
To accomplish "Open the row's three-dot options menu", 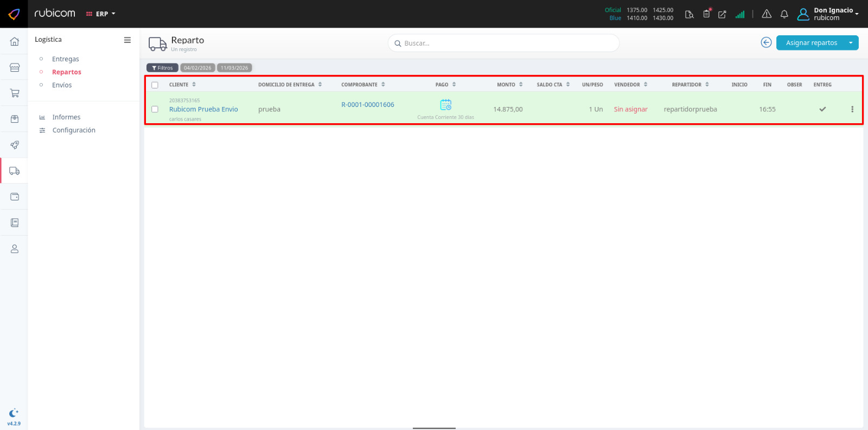I will (x=852, y=109).
